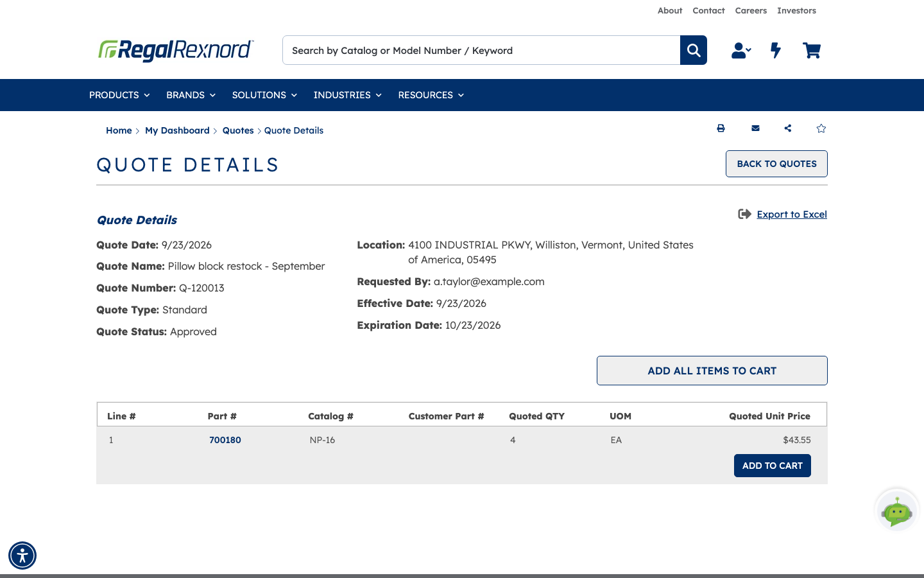Click the share icon
The width and height of the screenshot is (924, 578).
[788, 128]
